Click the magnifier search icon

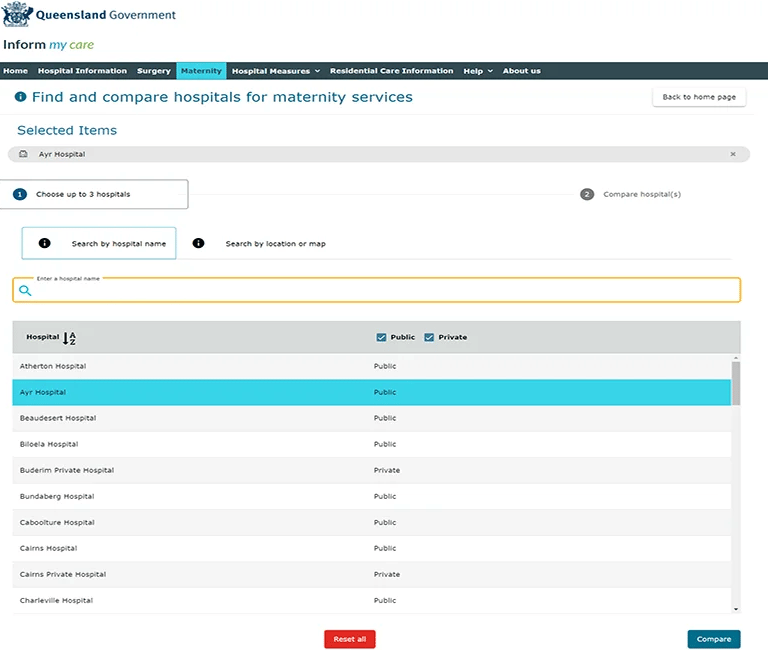(25, 290)
